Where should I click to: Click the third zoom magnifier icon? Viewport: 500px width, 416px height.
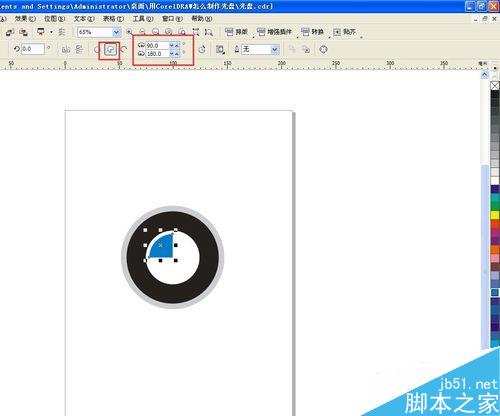(x=156, y=32)
